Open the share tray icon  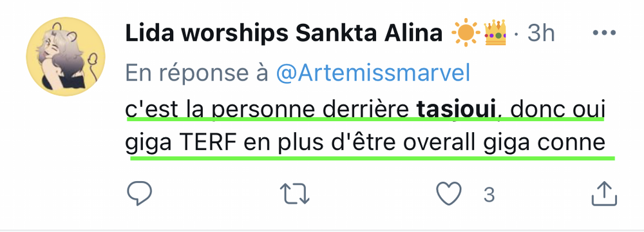pyautogui.click(x=604, y=193)
